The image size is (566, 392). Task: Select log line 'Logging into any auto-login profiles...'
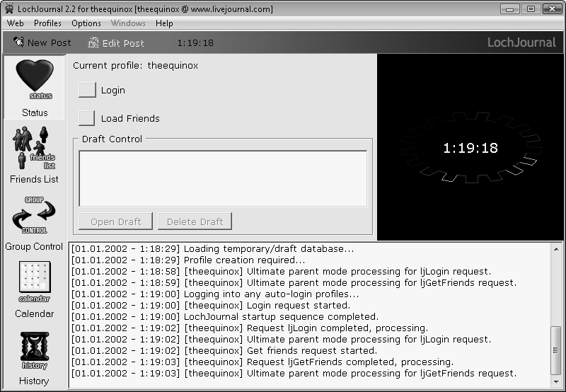pyautogui.click(x=215, y=294)
